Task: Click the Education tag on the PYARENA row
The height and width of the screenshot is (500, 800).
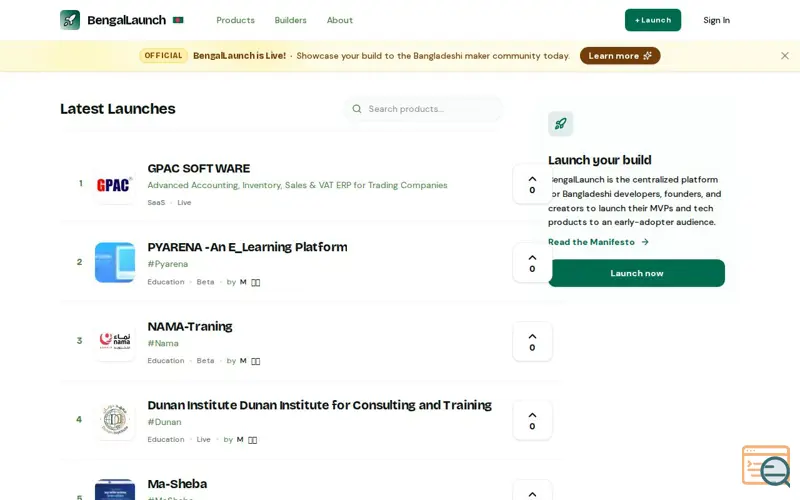Action: click(166, 282)
